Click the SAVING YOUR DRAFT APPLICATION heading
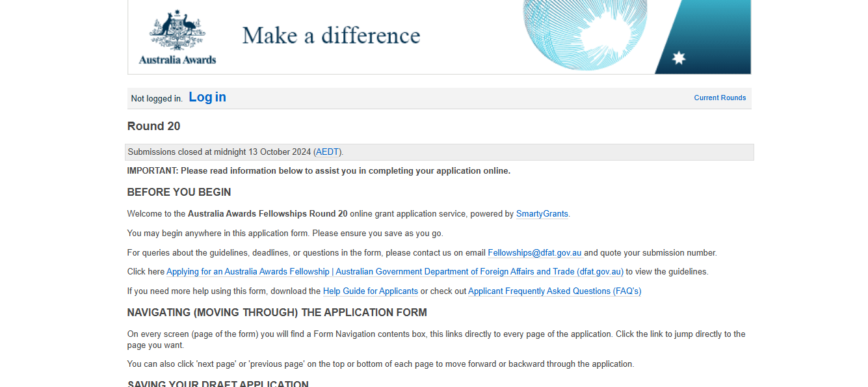868x387 pixels. [x=217, y=383]
